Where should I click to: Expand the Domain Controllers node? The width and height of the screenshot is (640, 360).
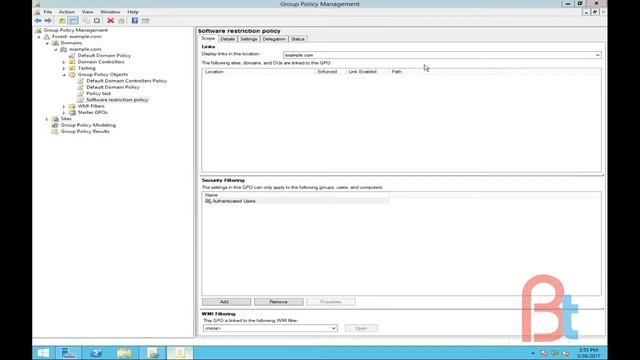(x=64, y=62)
